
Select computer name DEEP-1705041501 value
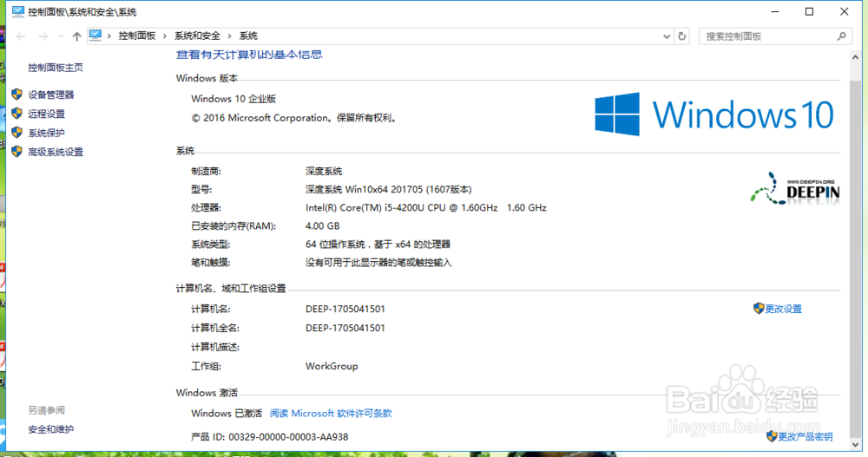[345, 310]
